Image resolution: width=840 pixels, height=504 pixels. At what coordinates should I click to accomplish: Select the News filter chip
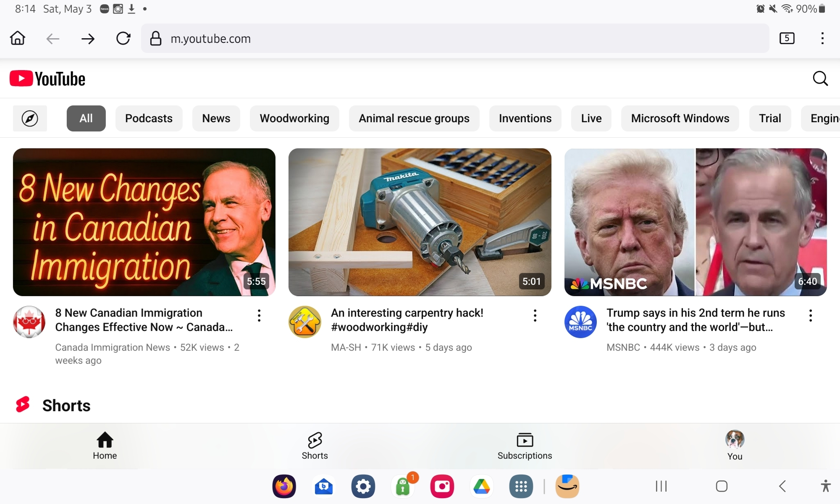216,118
